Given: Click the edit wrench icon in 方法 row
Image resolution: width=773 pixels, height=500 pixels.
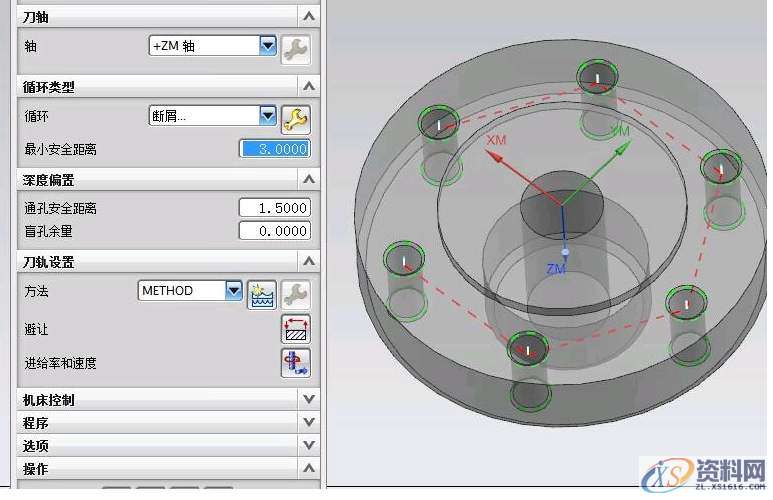Looking at the screenshot, I should pos(295,294).
